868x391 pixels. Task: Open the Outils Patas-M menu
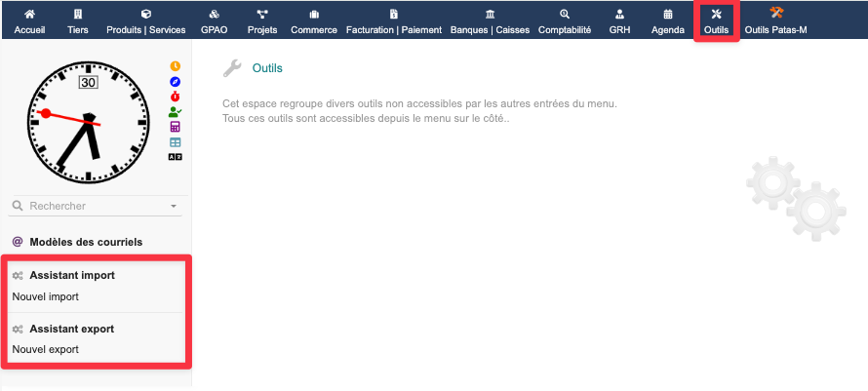pos(775,21)
